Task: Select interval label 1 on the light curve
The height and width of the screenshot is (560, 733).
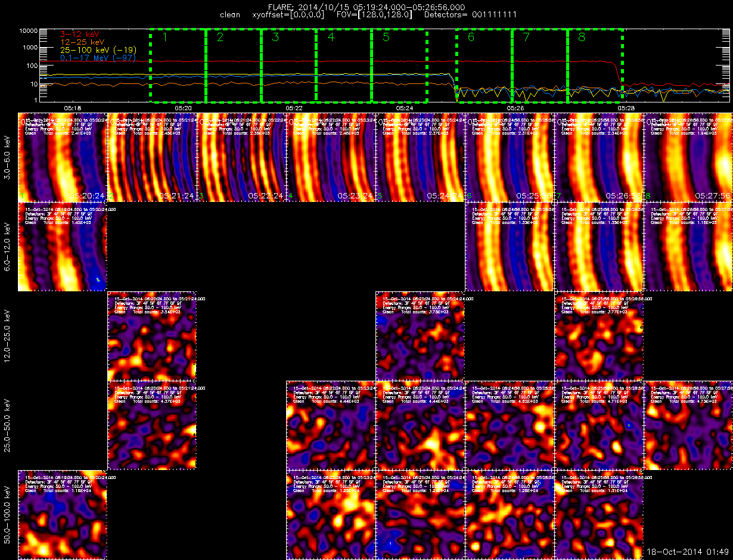Action: [165, 38]
